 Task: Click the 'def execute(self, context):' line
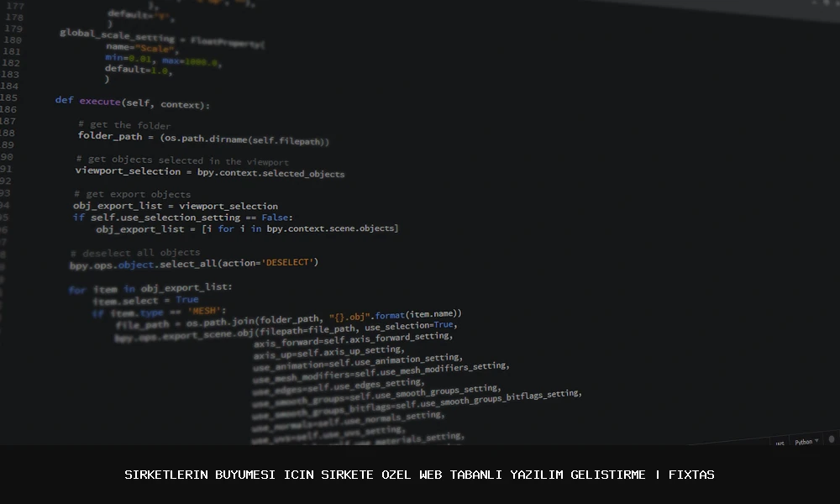pyautogui.click(x=133, y=102)
